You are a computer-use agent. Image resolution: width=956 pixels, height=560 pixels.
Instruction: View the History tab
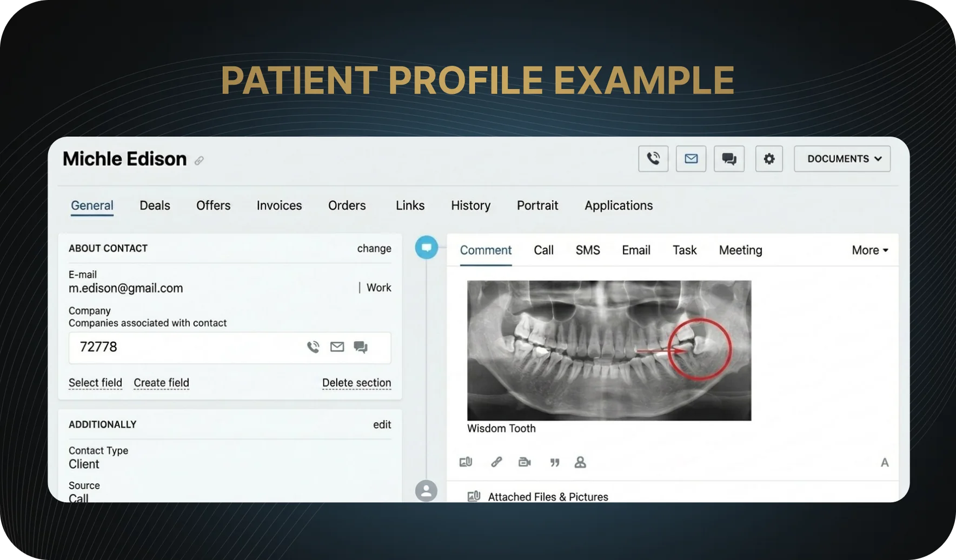coord(470,205)
